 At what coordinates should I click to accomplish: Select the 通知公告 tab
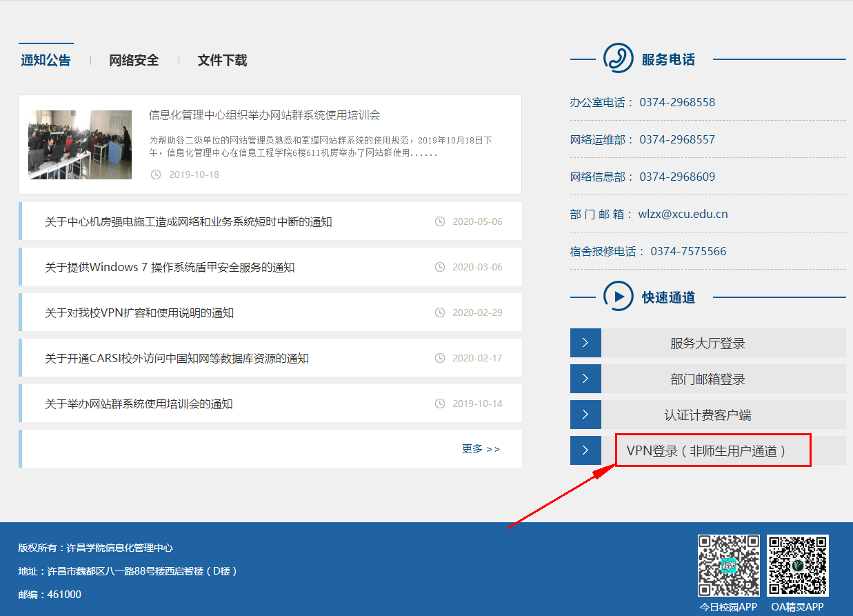click(46, 61)
